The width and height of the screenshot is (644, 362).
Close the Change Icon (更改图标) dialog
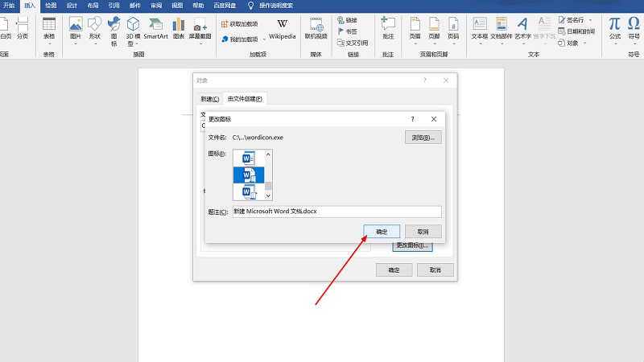pyautogui.click(x=434, y=119)
